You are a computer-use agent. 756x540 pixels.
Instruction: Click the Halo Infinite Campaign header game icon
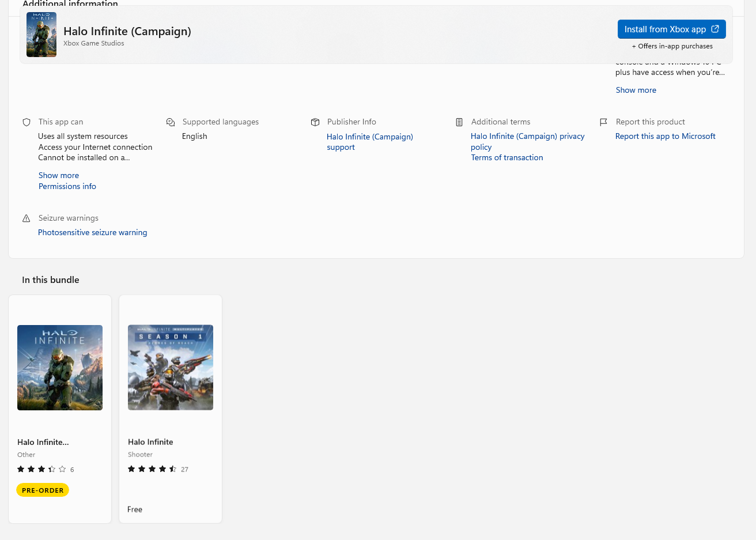pos(41,35)
